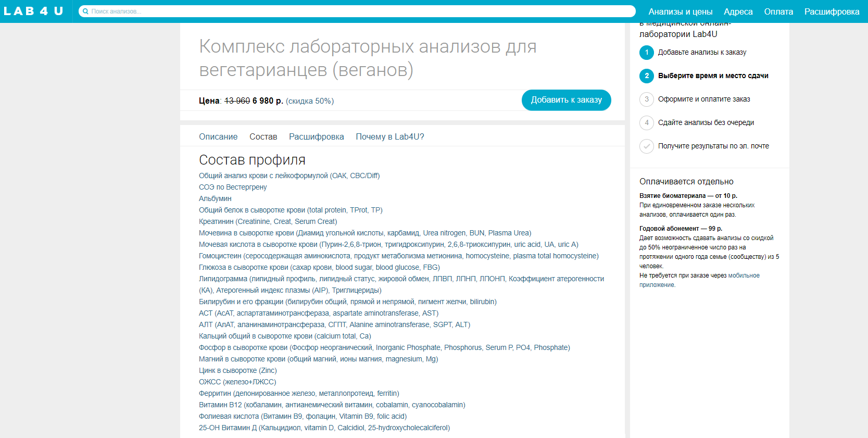The height and width of the screenshot is (438, 868).
Task: Open the Ферритин analysis link
Action: tap(298, 394)
